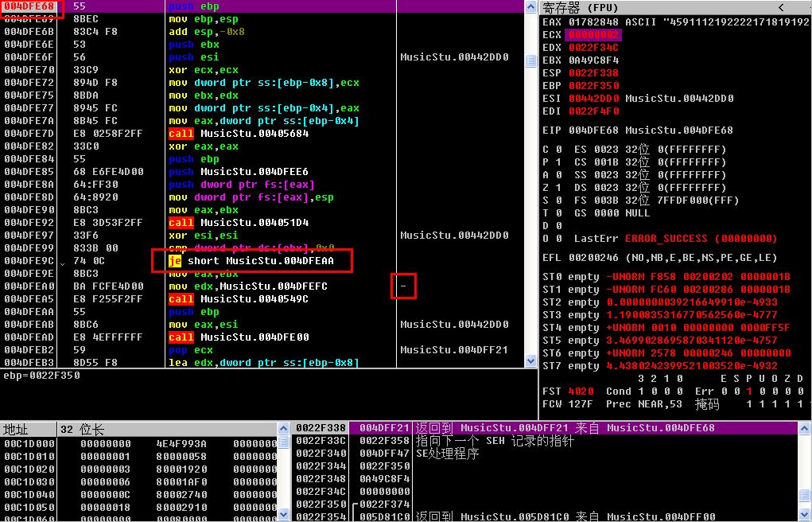Select 'mov edx,MusicStu.004DFEFC' instruction
This screenshot has width=812, height=522.
248,286
